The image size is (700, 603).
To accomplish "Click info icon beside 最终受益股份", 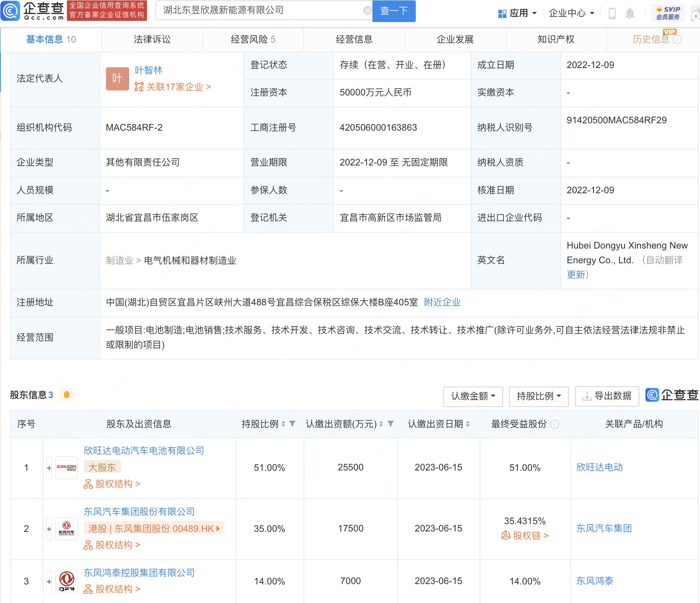I will coord(554,424).
